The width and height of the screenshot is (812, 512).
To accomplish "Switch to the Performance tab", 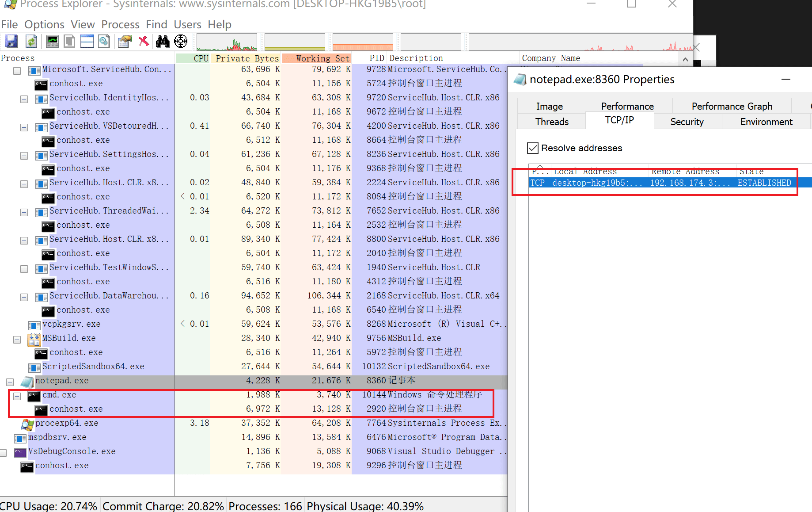I will 627,106.
